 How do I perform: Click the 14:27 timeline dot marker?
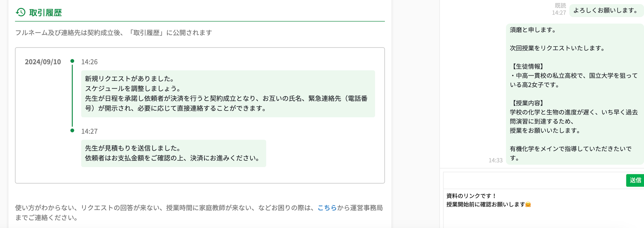(x=72, y=131)
